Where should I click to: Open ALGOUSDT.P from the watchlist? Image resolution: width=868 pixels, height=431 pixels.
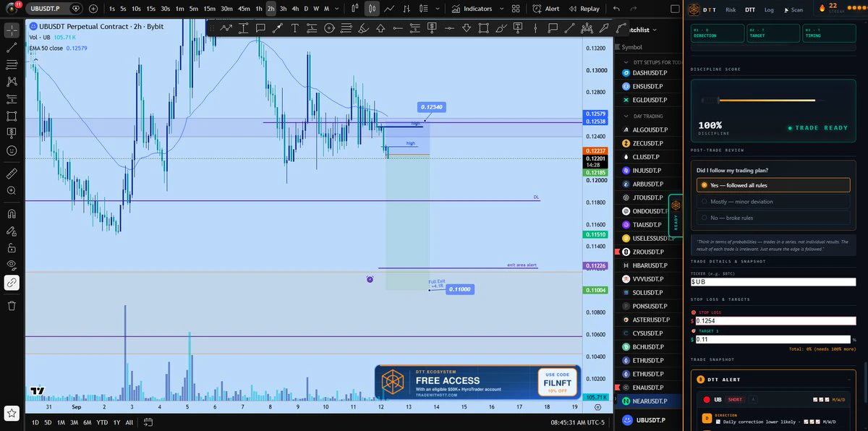(x=650, y=129)
